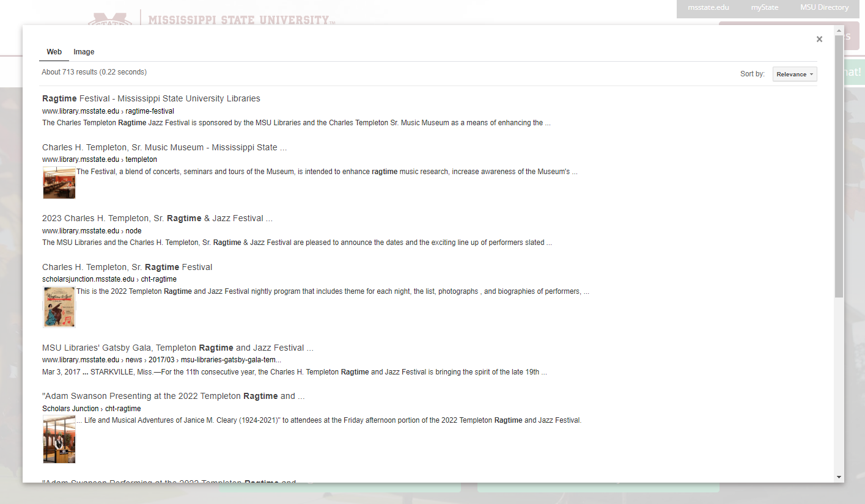Click the snippet mentioning Janice M. Cleary

(x=329, y=420)
